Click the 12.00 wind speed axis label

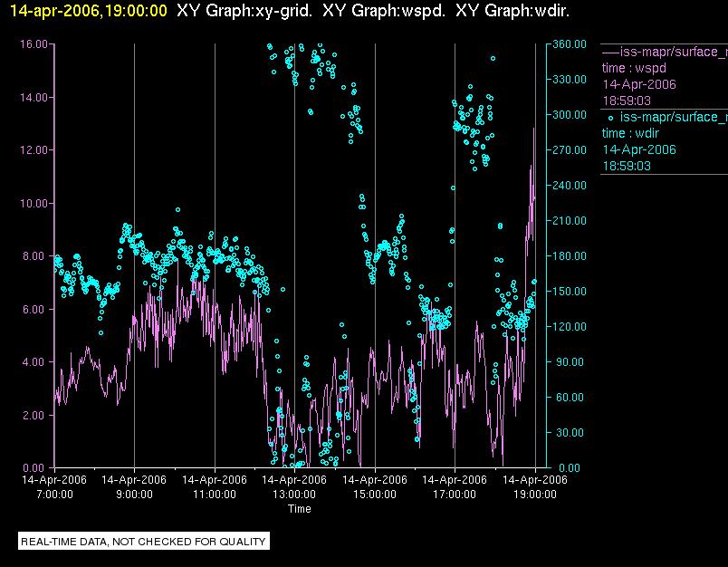34,150
